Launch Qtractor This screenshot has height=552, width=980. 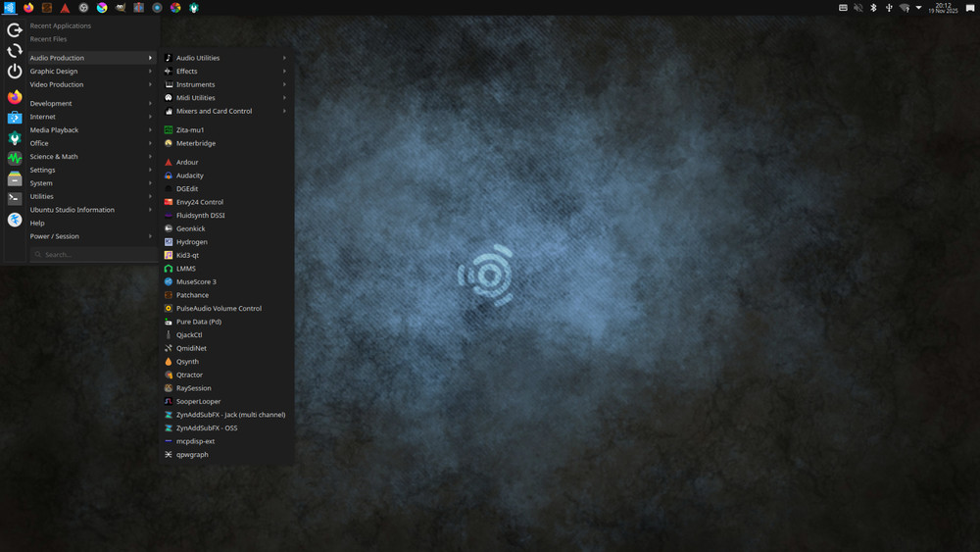pos(226,375)
